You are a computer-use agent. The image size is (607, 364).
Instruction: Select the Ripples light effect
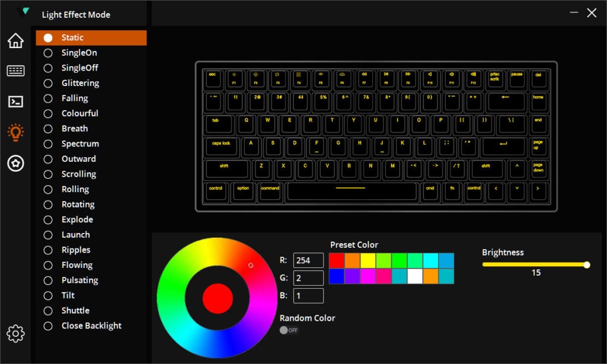[x=91, y=250]
